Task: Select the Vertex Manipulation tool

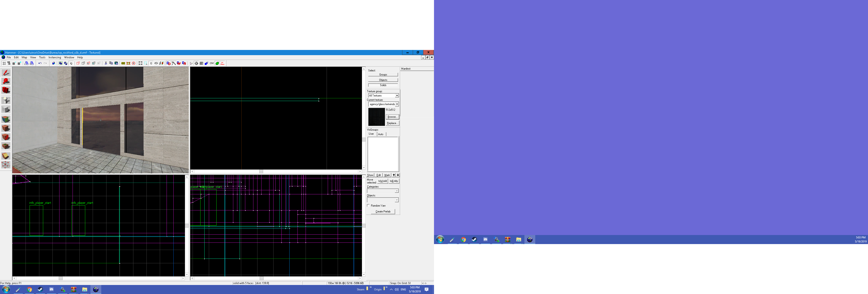Action: point(6,165)
